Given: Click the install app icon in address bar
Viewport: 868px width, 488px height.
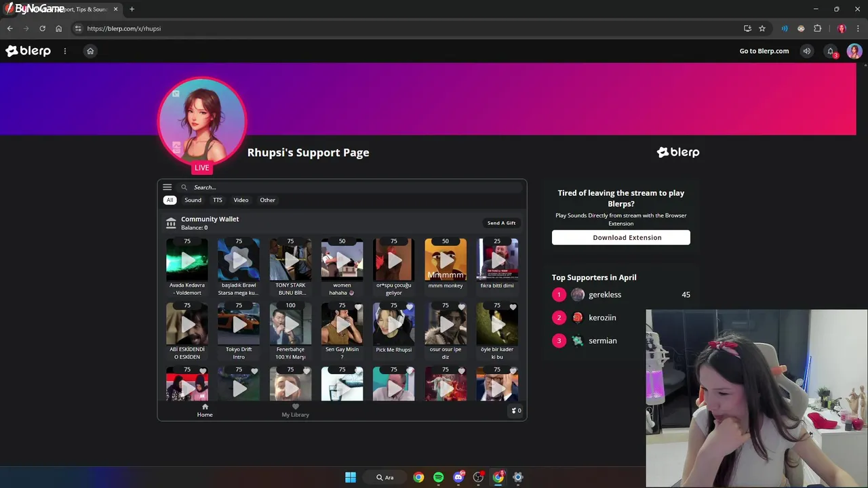Looking at the screenshot, I should [x=747, y=28].
